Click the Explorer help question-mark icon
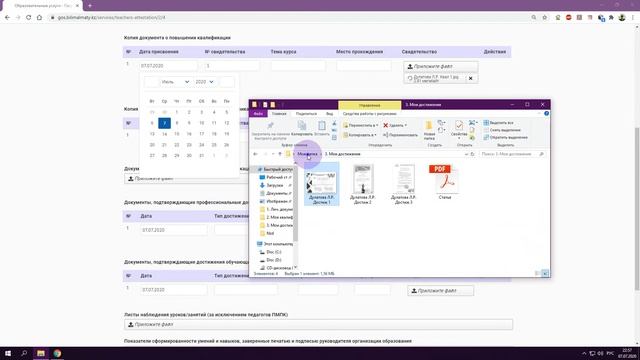Screen dimensions: 640x360 pos(546,113)
